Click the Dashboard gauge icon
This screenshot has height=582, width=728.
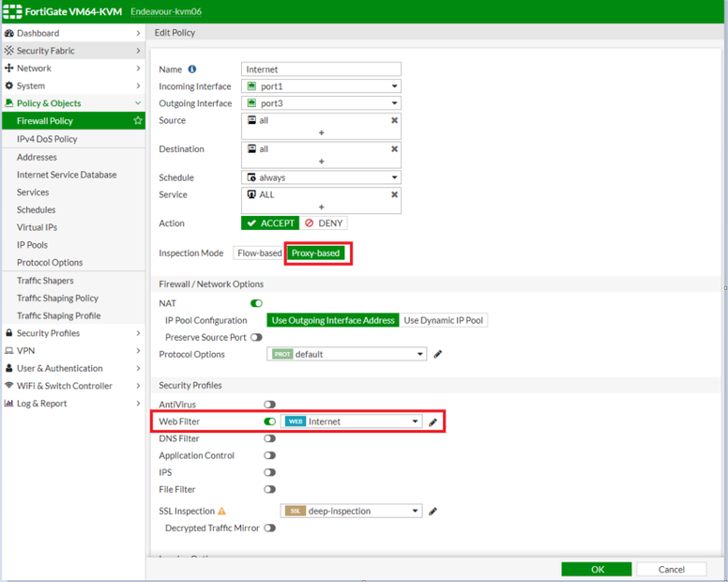click(x=8, y=34)
